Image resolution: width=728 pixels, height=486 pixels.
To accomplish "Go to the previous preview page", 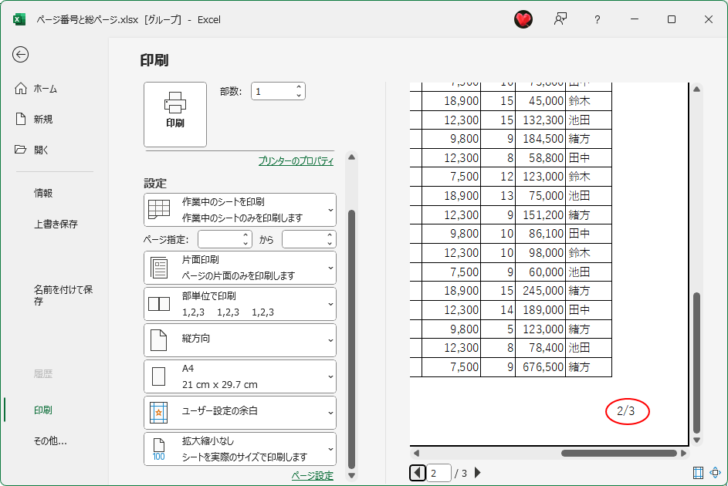I will pyautogui.click(x=417, y=473).
